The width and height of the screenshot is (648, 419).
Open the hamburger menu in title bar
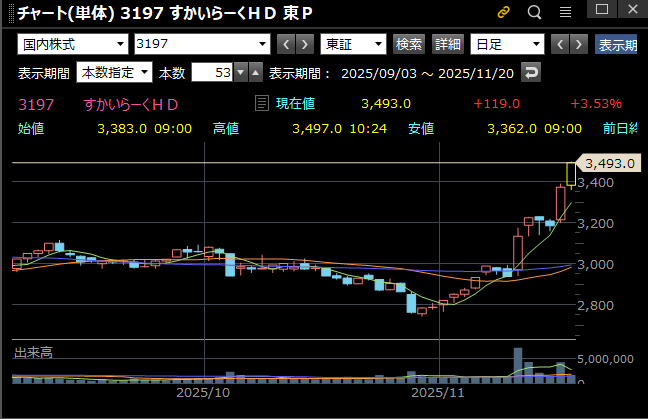565,13
